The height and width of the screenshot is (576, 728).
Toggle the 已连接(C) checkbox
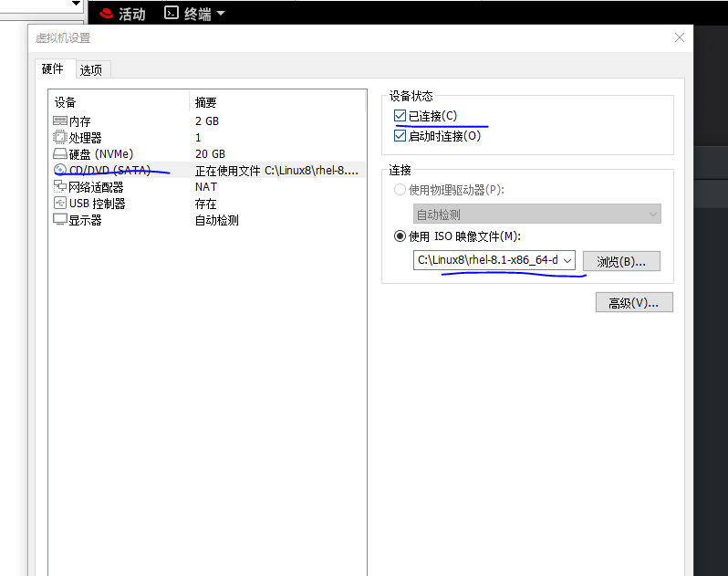click(x=400, y=116)
